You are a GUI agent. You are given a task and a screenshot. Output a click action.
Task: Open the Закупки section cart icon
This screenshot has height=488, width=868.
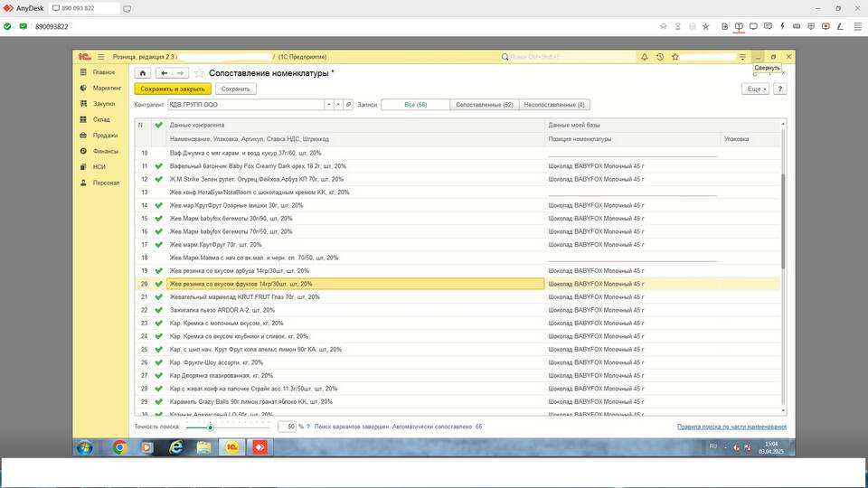point(83,103)
